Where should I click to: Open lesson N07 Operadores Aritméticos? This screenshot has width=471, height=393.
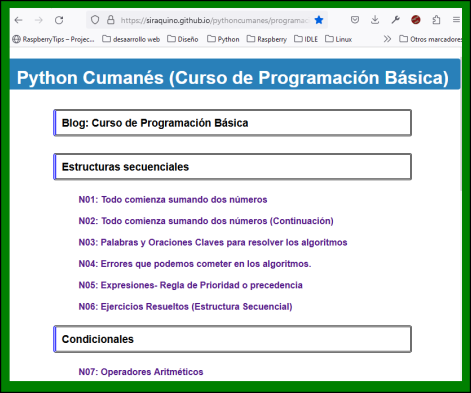[141, 372]
